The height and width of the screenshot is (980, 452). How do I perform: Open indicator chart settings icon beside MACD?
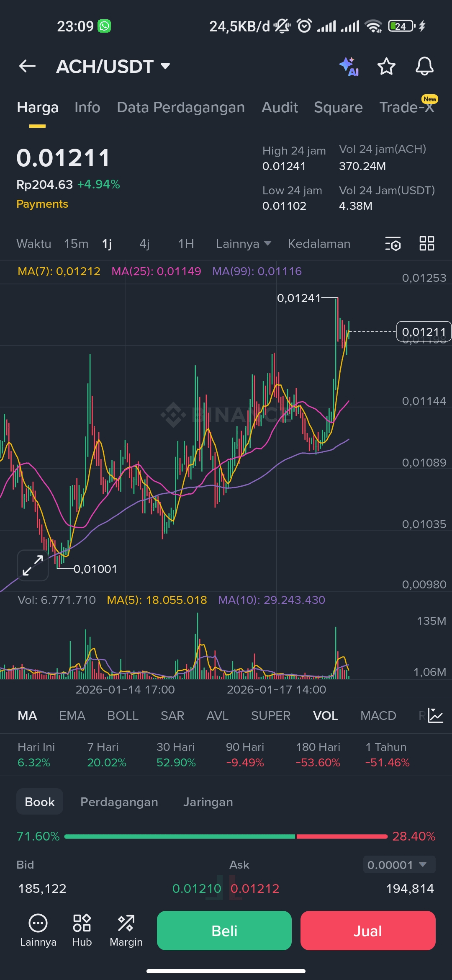(x=435, y=715)
